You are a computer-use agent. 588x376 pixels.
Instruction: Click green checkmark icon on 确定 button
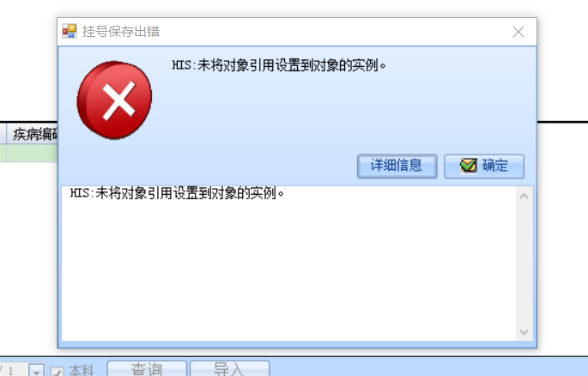point(469,166)
